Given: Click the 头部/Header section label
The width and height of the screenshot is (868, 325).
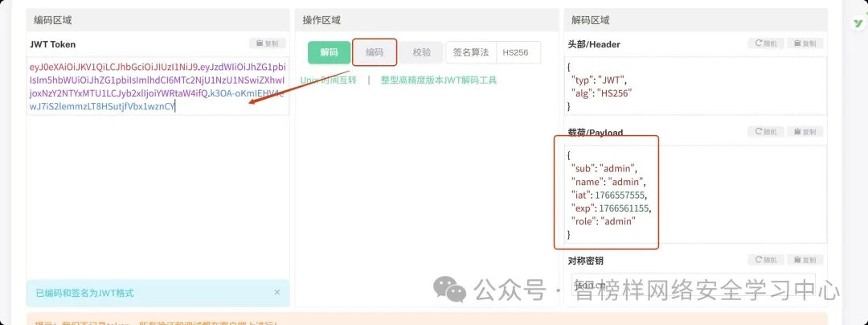Looking at the screenshot, I should (x=594, y=44).
